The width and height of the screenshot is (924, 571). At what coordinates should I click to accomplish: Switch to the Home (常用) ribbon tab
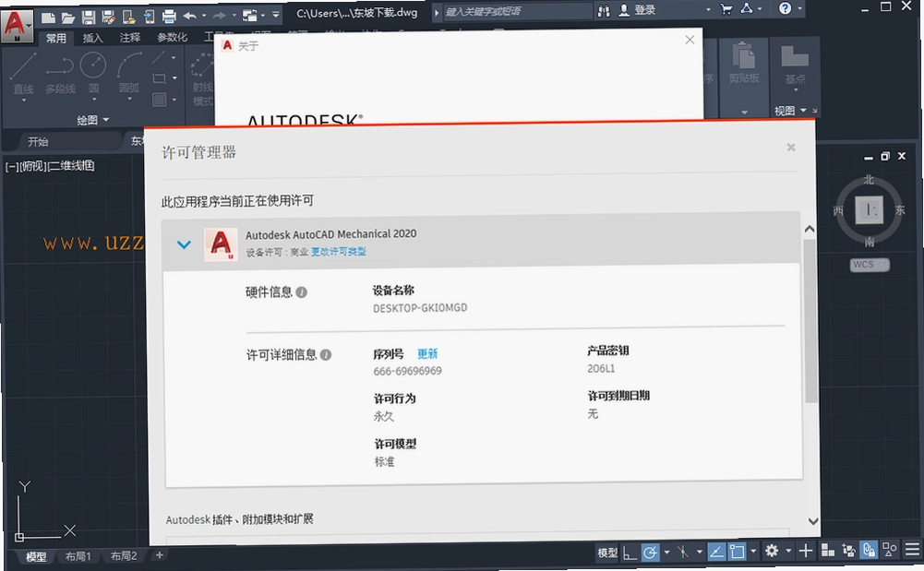pos(56,38)
